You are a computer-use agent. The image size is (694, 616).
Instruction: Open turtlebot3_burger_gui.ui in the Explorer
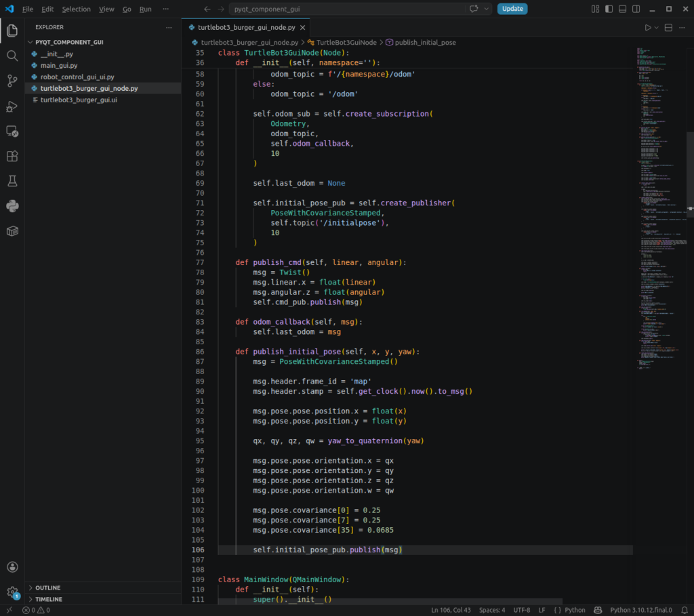tap(103, 100)
